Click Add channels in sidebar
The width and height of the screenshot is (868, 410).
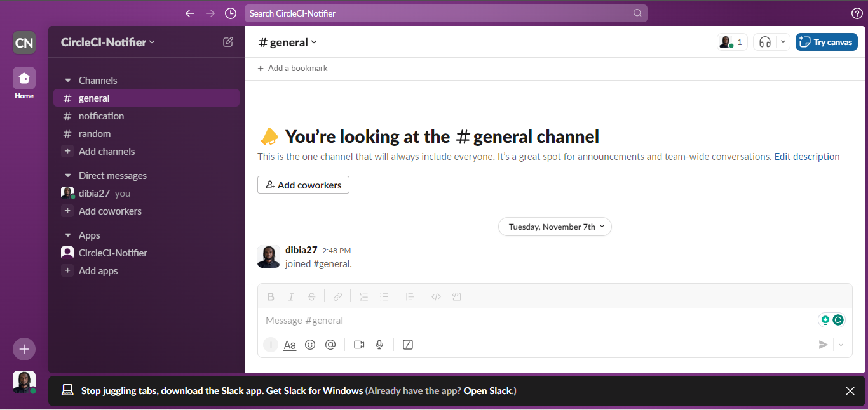[146, 152]
